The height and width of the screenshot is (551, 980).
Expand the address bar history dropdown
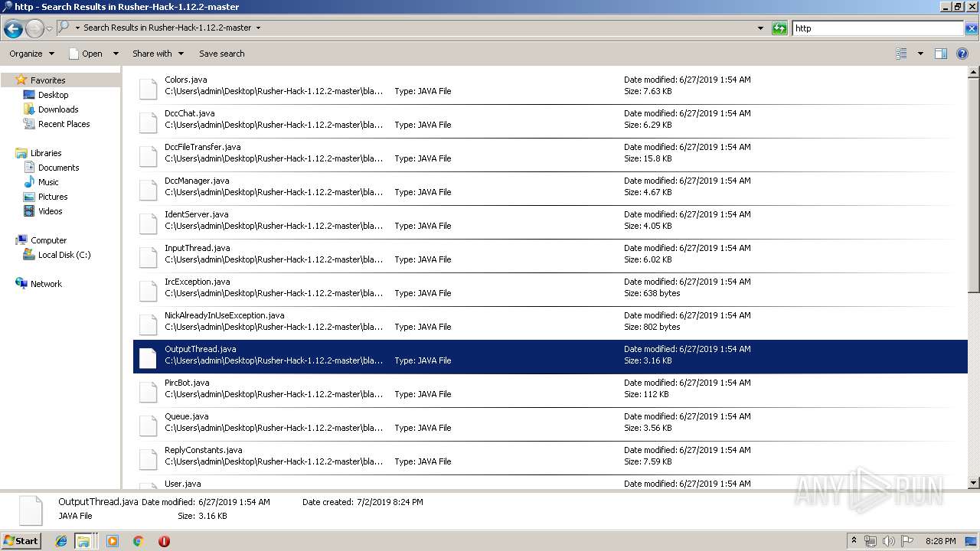(760, 28)
